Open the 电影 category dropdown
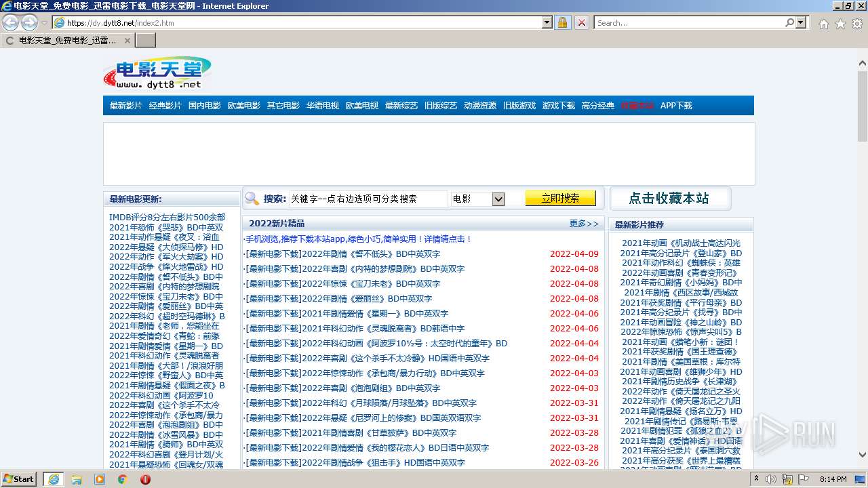 tap(478, 199)
